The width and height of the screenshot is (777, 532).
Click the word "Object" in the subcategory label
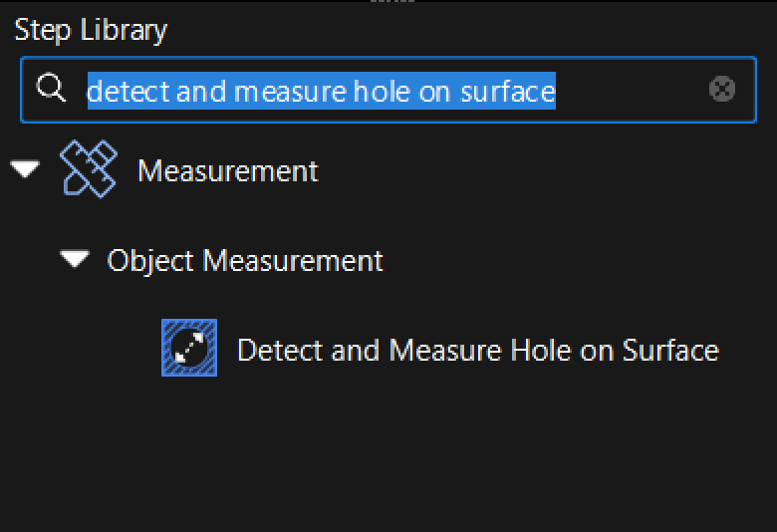click(150, 261)
